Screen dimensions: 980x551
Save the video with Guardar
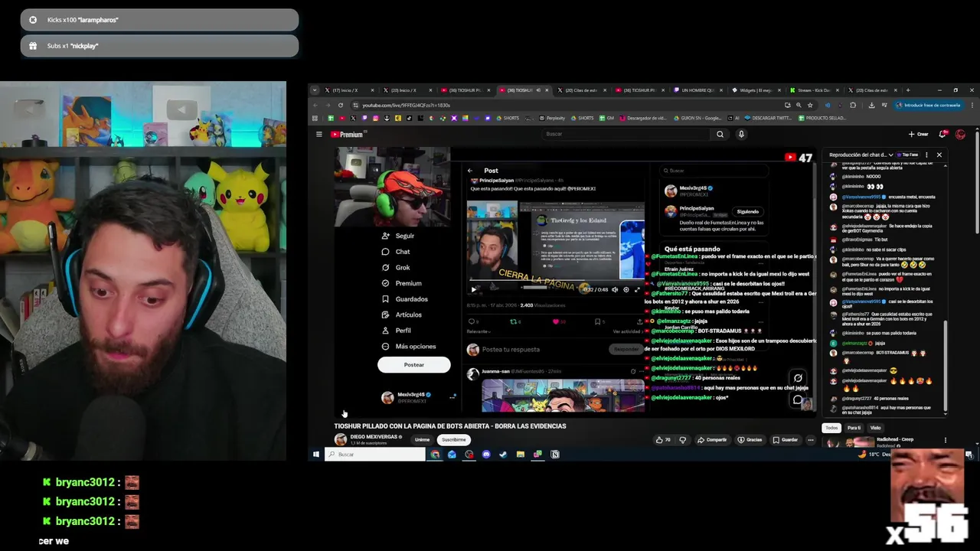pyautogui.click(x=786, y=440)
